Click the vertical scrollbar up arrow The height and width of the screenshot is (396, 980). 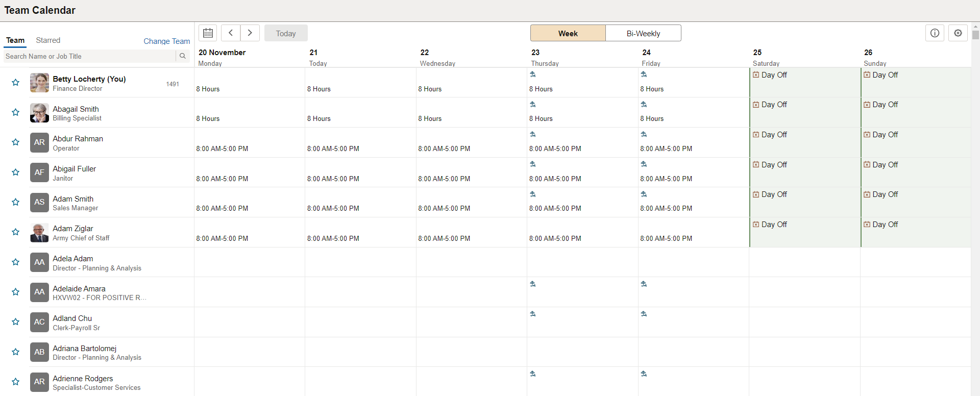(975, 26)
